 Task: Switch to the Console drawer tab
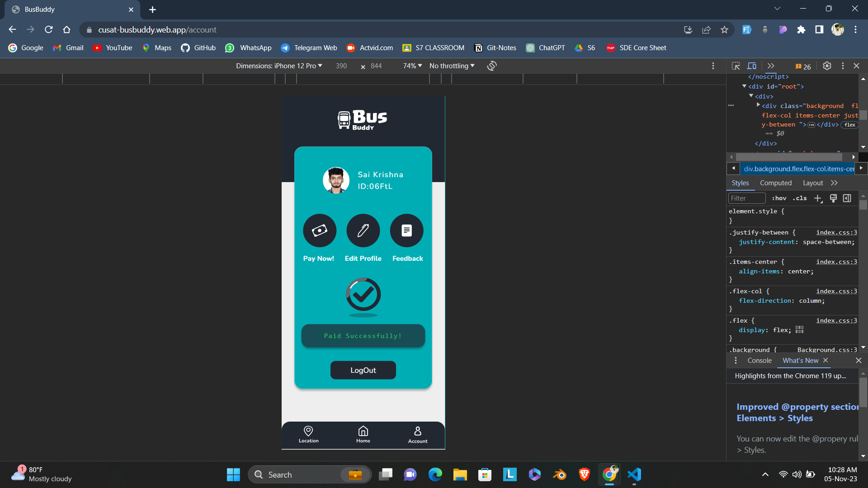coord(759,361)
